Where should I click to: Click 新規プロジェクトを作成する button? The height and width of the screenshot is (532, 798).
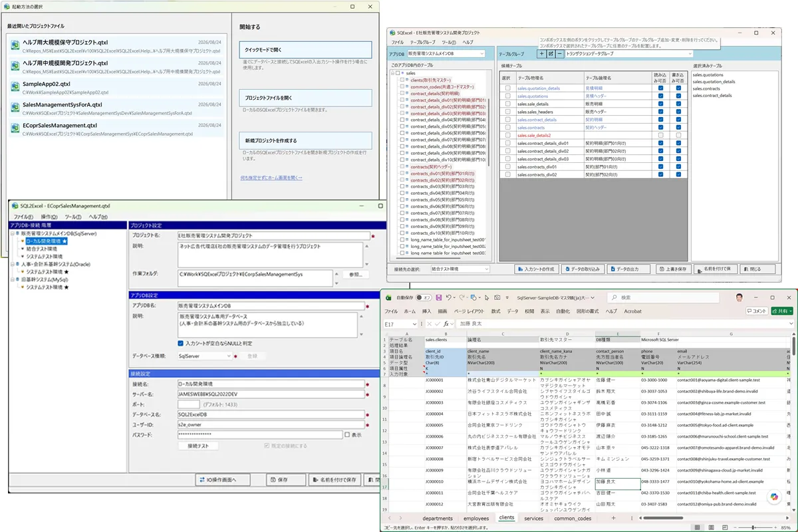coord(305,140)
